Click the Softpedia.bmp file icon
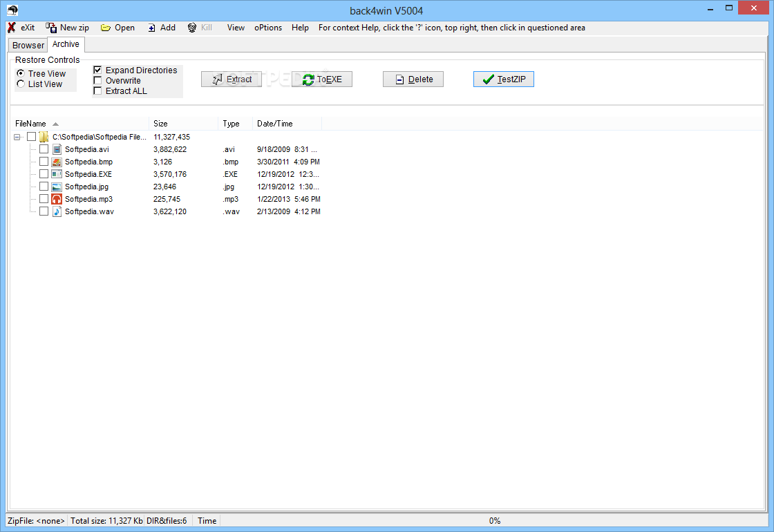The width and height of the screenshot is (774, 532). coord(57,162)
